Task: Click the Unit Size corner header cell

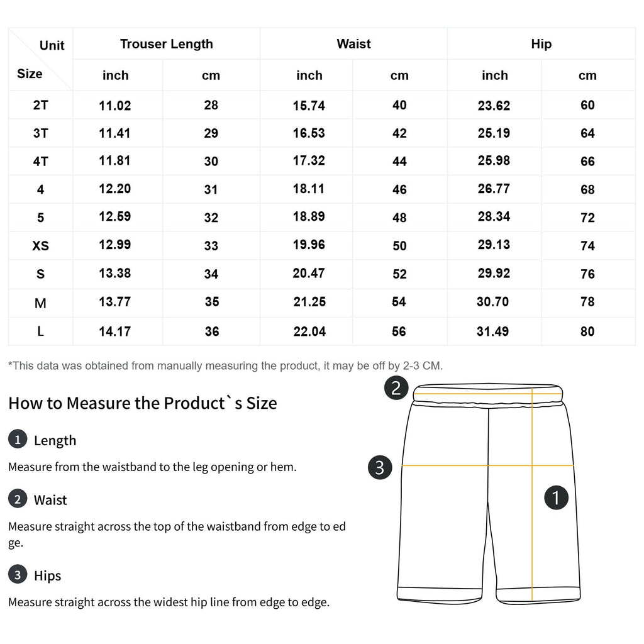Action: (41, 59)
